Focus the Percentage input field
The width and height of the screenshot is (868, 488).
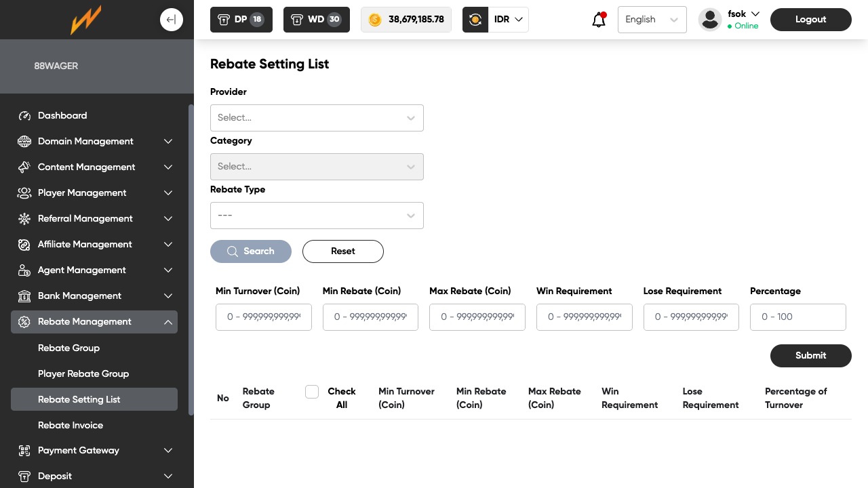[798, 317]
